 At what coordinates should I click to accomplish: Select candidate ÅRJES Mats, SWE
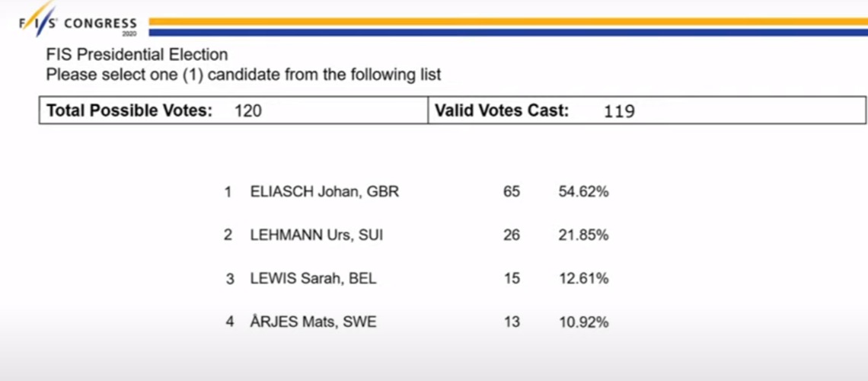click(314, 322)
